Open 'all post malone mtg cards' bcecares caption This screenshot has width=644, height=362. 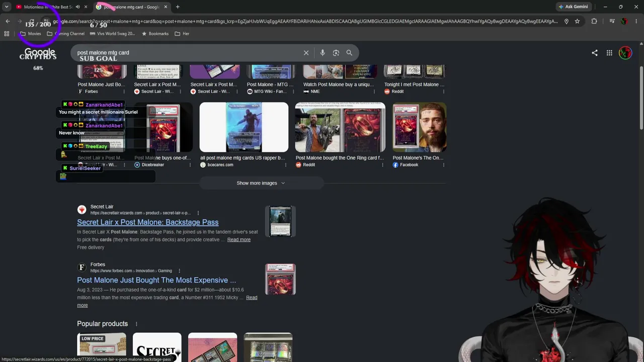[x=243, y=158]
